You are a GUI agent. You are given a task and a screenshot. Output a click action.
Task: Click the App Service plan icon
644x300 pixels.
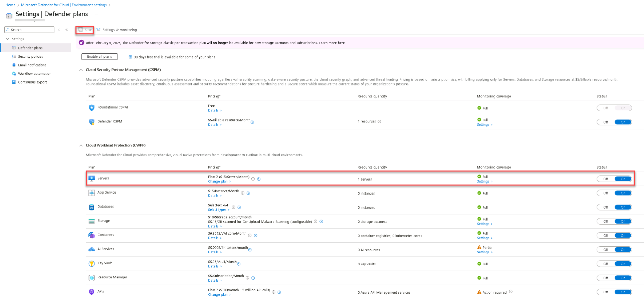[91, 193]
